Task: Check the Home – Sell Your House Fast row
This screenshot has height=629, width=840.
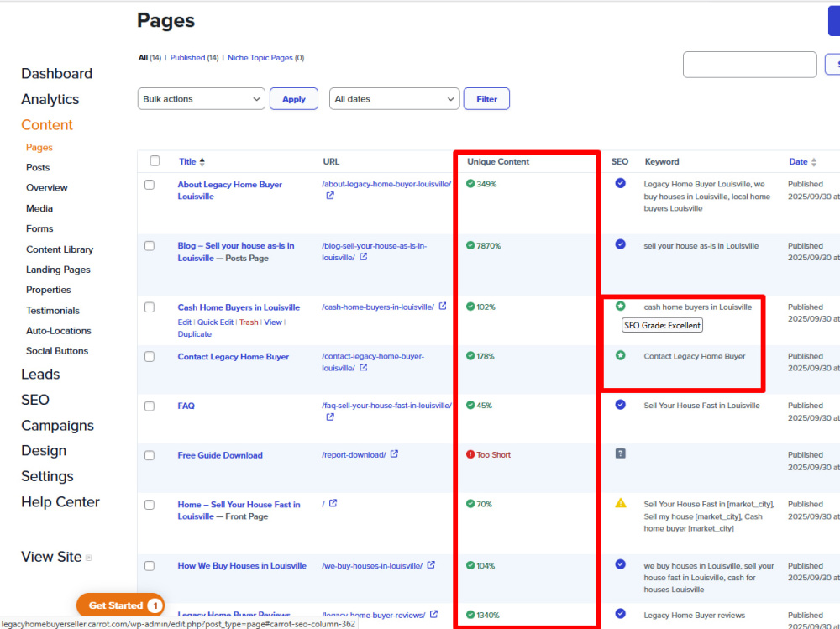Action: (x=150, y=505)
